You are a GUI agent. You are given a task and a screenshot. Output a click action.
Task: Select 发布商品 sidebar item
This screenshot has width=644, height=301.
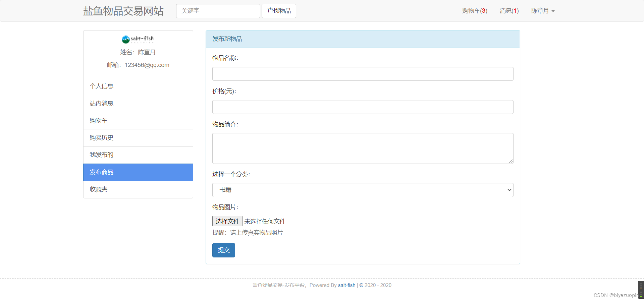[x=138, y=172]
